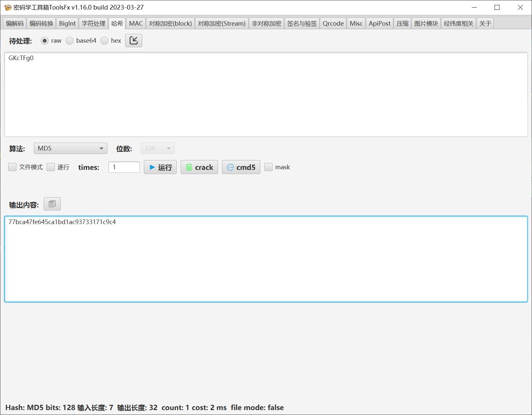The height and width of the screenshot is (415, 532).
Task: Open the MD5 algorithm dropdown
Action: click(71, 148)
